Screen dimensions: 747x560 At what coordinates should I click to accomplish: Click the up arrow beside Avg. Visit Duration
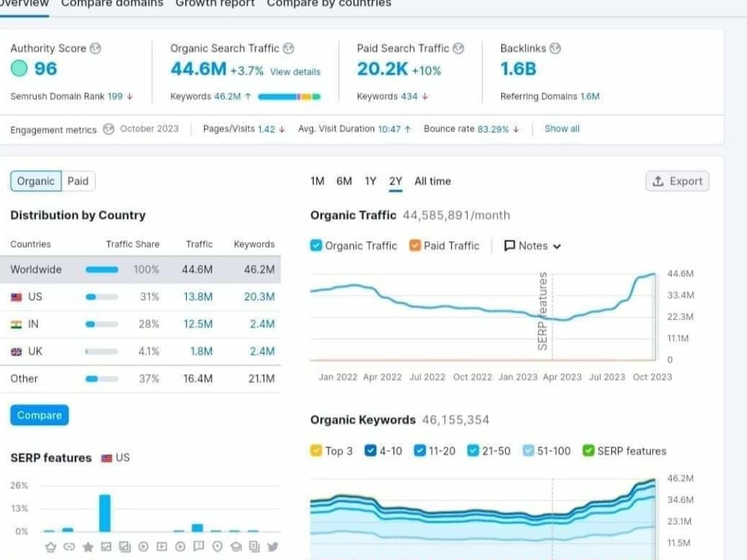click(408, 129)
